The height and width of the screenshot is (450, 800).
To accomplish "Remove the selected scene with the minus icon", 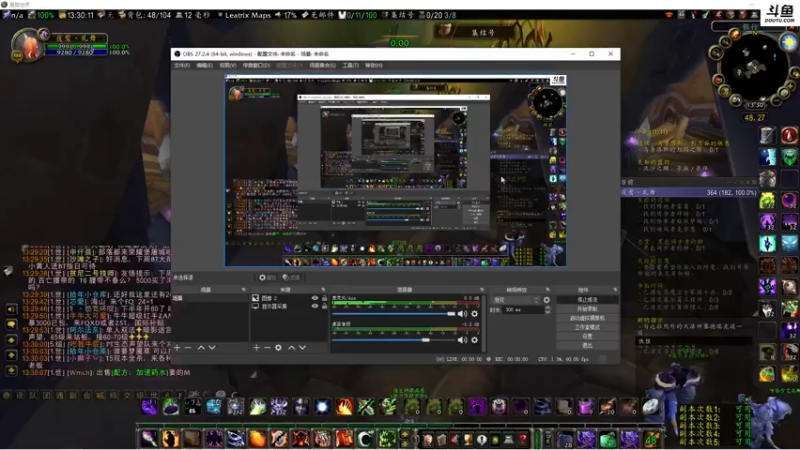I will pyautogui.click(x=188, y=347).
